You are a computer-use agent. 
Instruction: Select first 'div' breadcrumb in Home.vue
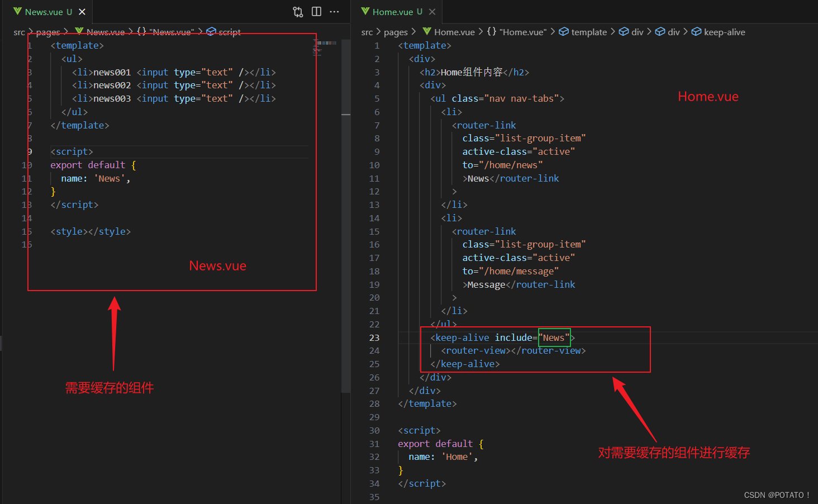click(638, 32)
